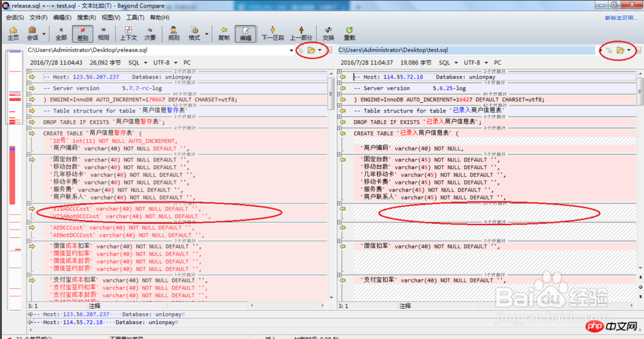Click right copy arrow beside Host 114.55.72.18

click(x=343, y=77)
